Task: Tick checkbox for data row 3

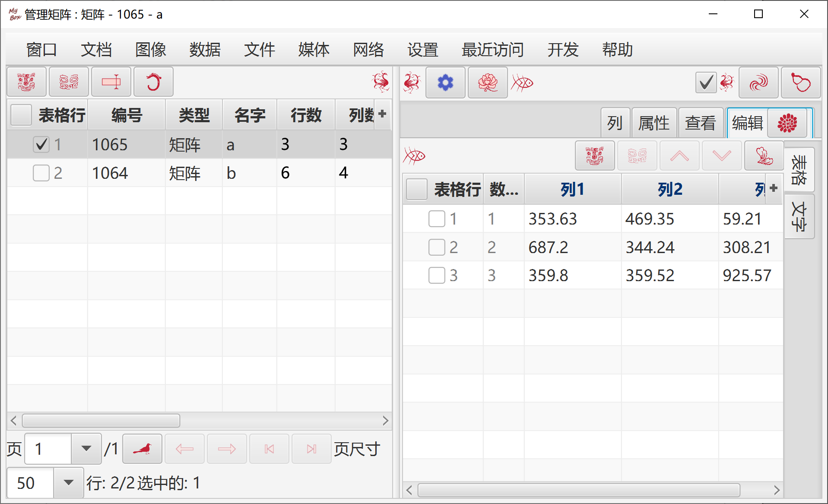Action: click(x=437, y=275)
